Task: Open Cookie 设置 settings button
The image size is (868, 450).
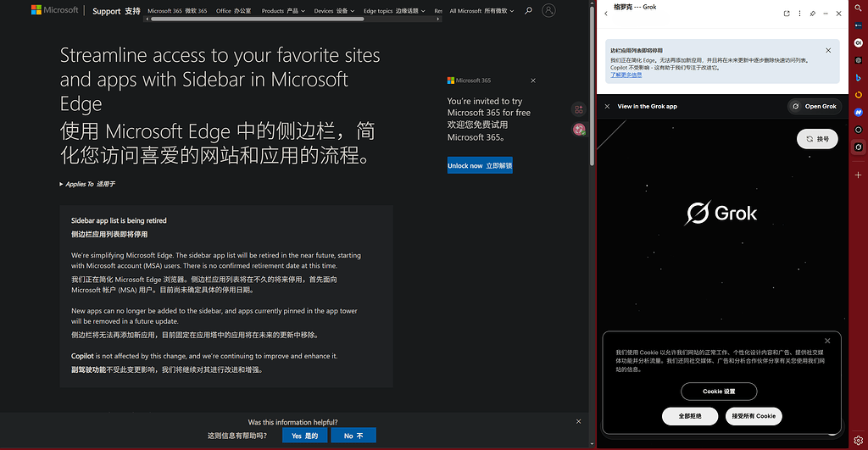Action: [x=719, y=392]
